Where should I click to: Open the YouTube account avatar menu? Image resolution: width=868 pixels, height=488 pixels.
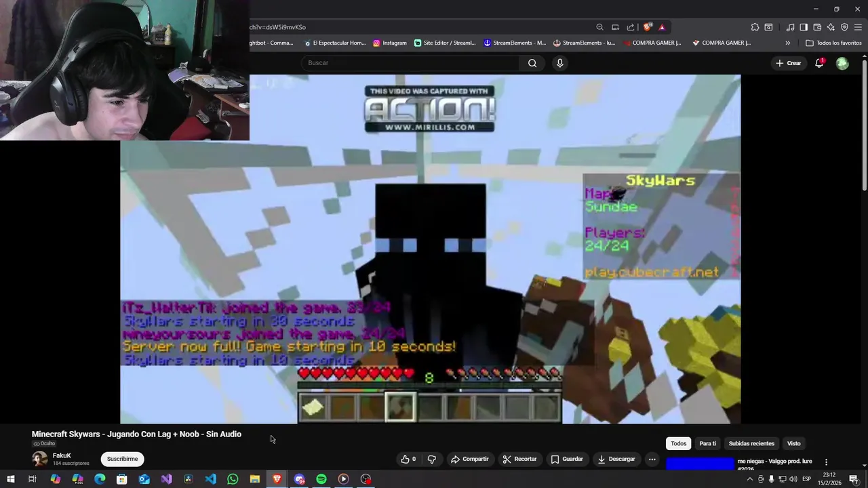click(842, 63)
